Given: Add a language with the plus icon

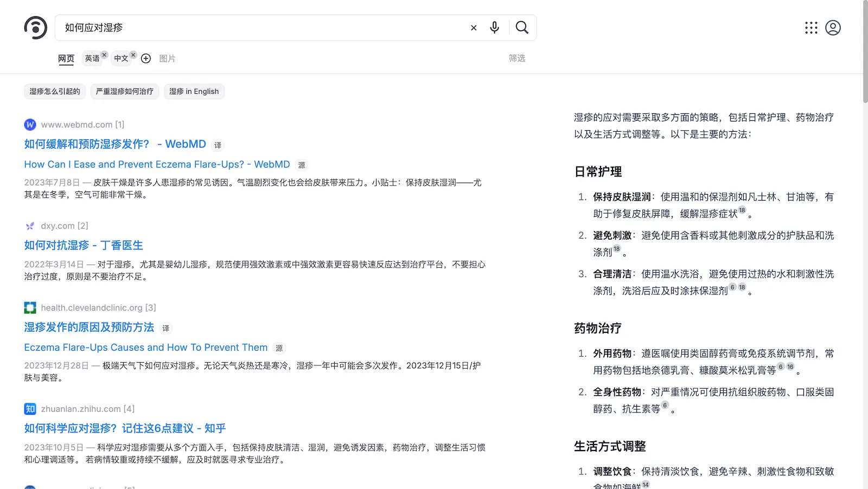Looking at the screenshot, I should 146,59.
